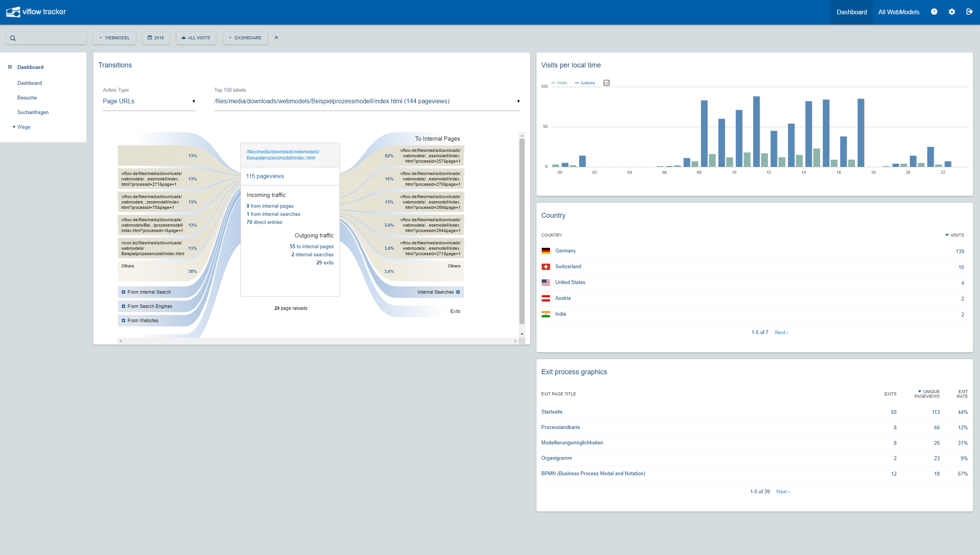Focus the search input field

[46, 38]
